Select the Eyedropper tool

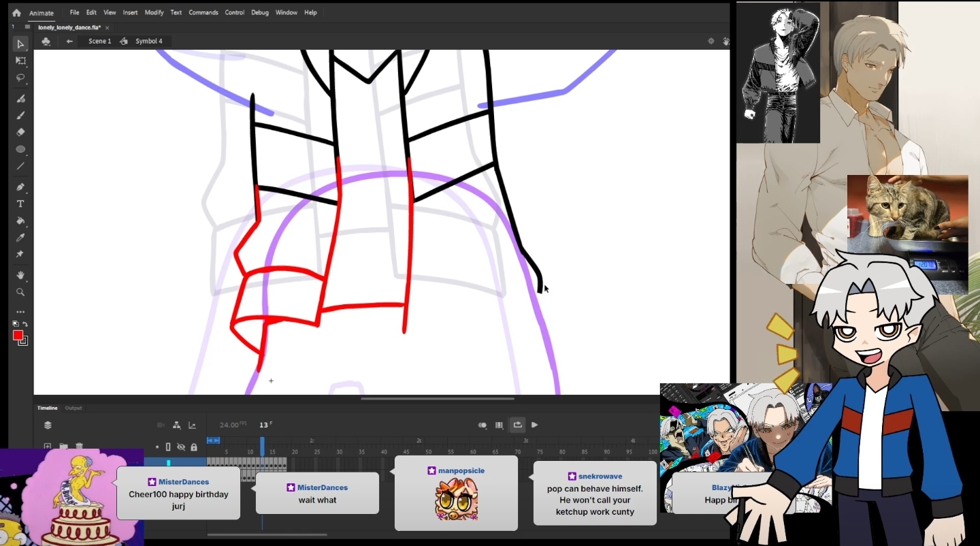pyautogui.click(x=20, y=238)
